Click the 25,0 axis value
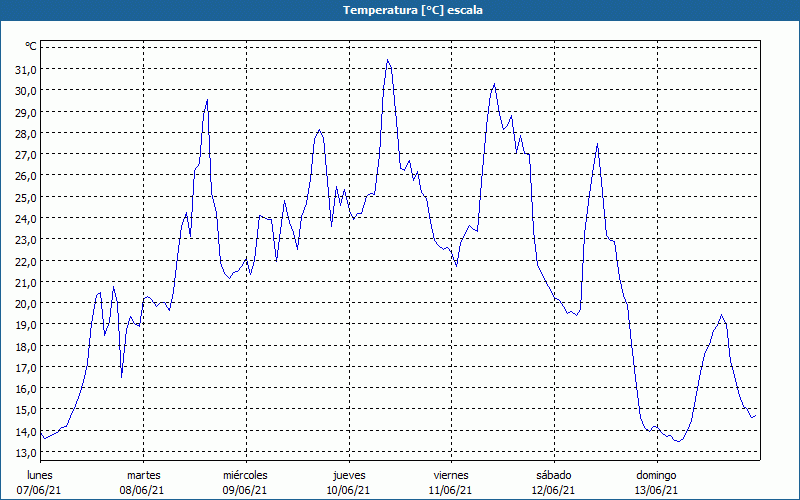This screenshot has width=800, height=500. tap(26, 197)
